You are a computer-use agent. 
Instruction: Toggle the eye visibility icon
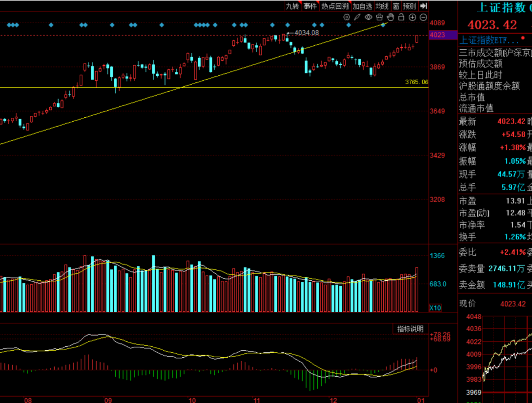368,17
